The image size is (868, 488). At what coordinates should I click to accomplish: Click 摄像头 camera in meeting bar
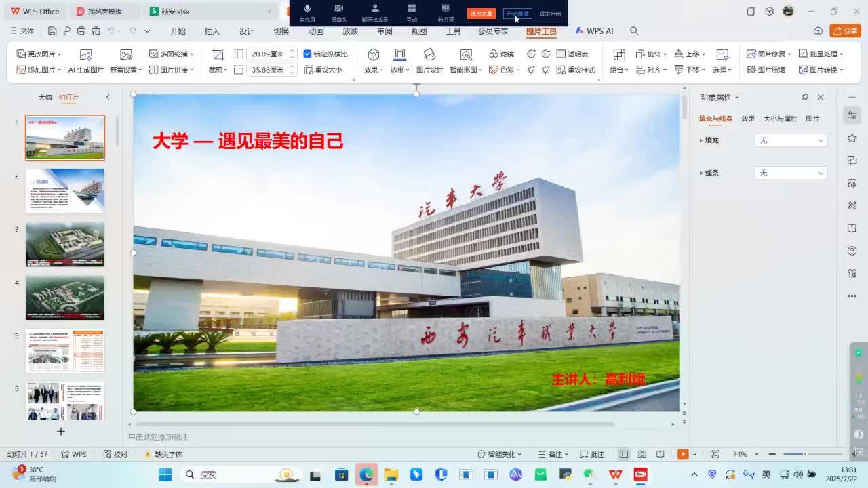click(x=339, y=12)
